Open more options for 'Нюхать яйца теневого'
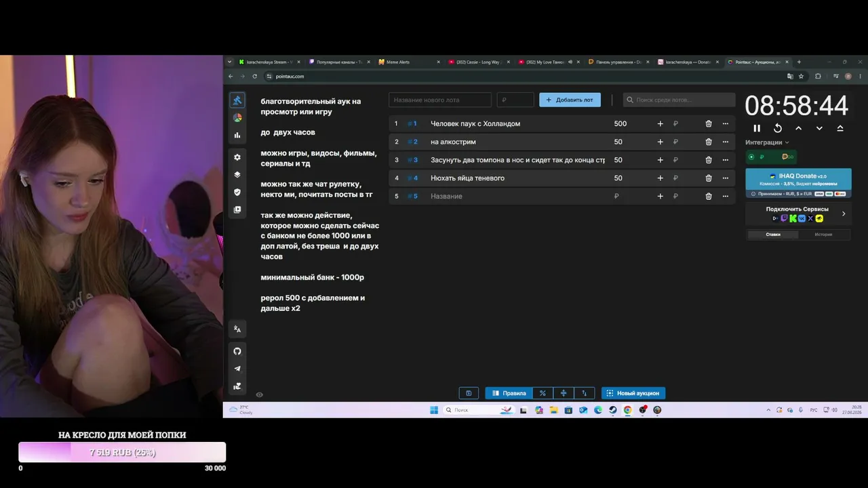 pos(726,178)
